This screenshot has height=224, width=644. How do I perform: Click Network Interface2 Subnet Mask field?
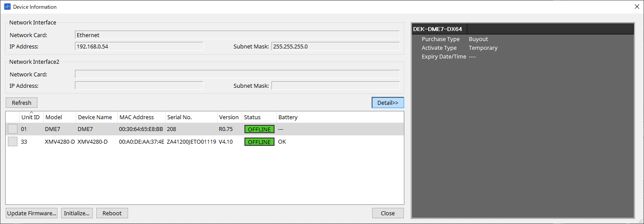pyautogui.click(x=336, y=86)
